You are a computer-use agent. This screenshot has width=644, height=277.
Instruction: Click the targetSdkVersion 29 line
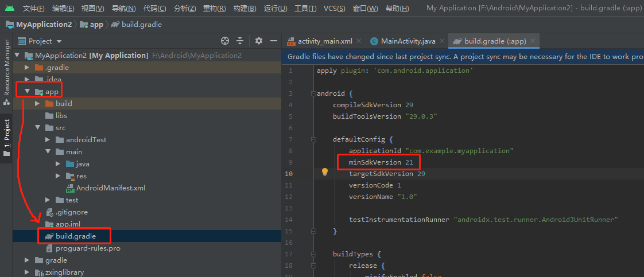coord(387,174)
